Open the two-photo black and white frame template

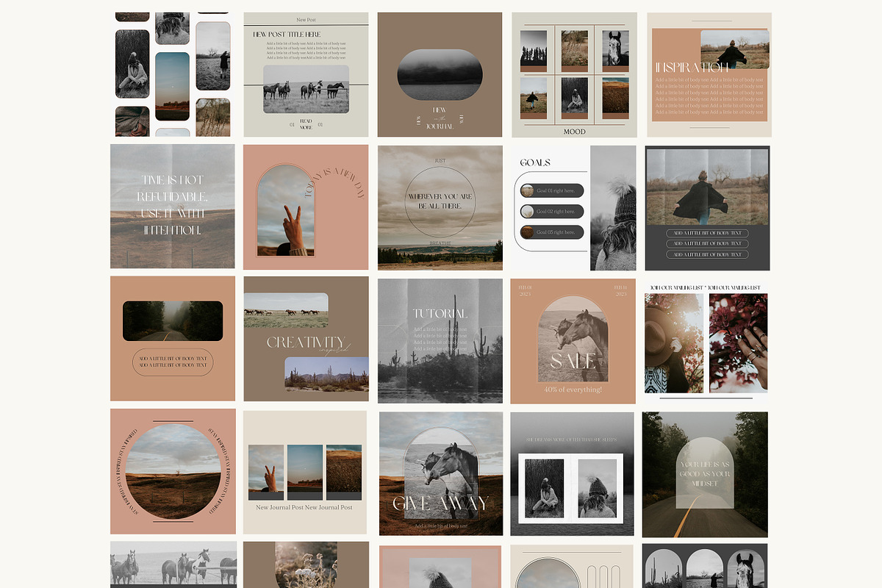(x=573, y=474)
